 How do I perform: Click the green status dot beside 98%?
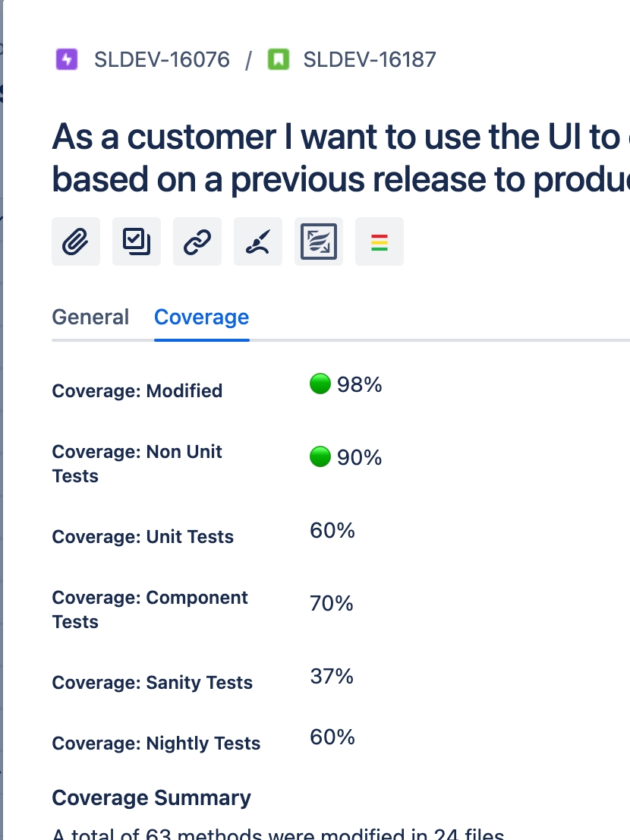[x=320, y=384]
